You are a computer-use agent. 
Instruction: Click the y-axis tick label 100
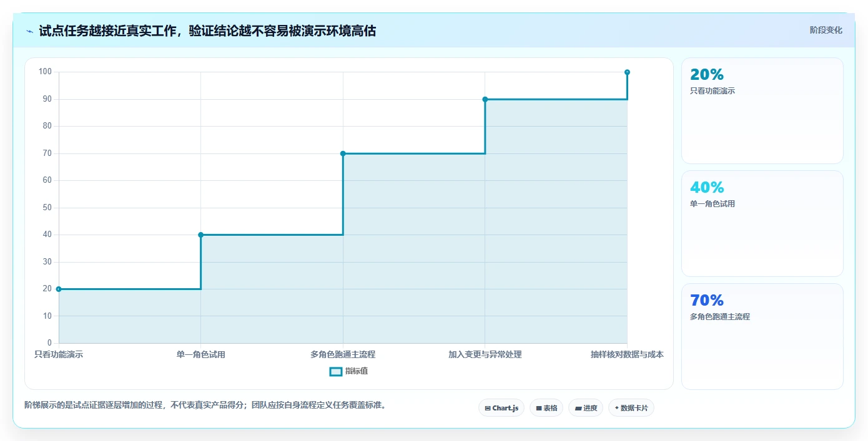tap(45, 72)
